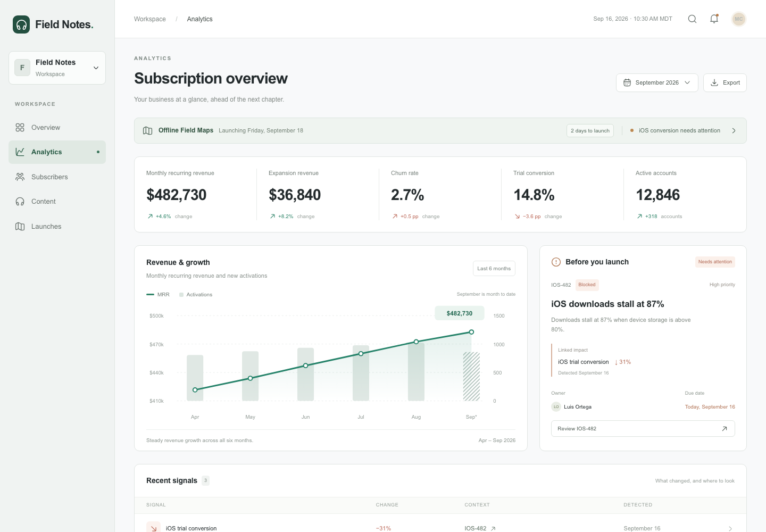Click the calendar icon in the September 2026 picker

[627, 83]
